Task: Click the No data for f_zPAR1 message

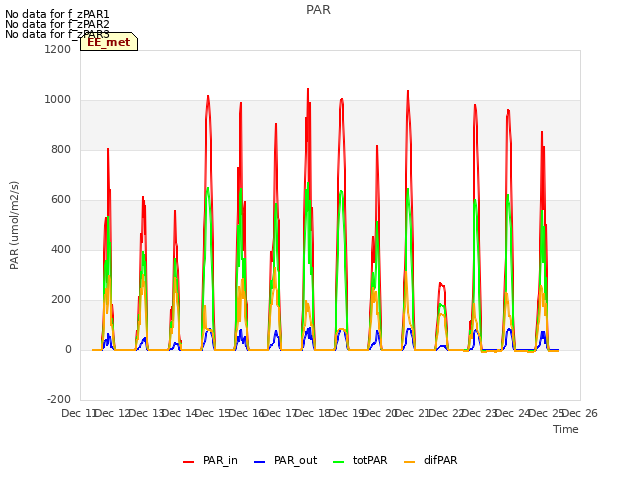Action: (57, 15)
